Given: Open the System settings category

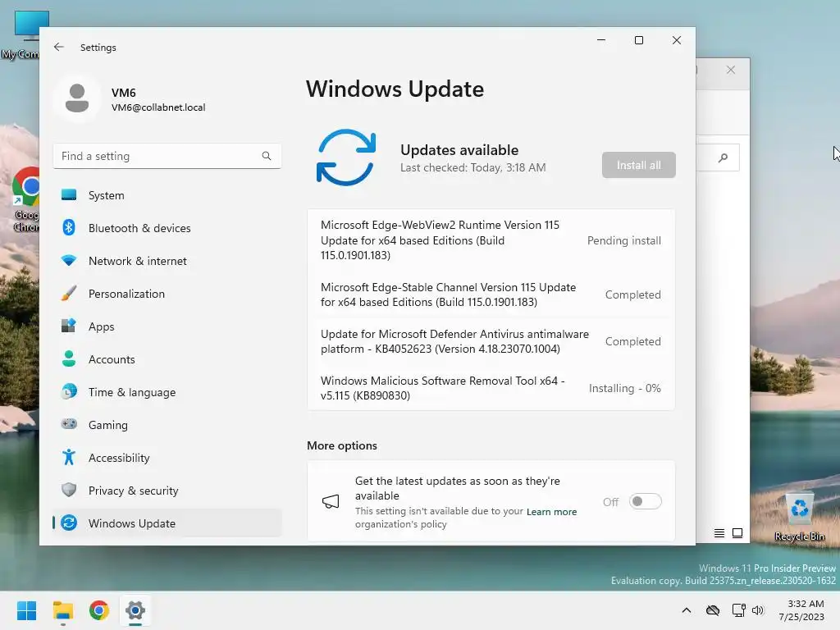Looking at the screenshot, I should pyautogui.click(x=167, y=195).
